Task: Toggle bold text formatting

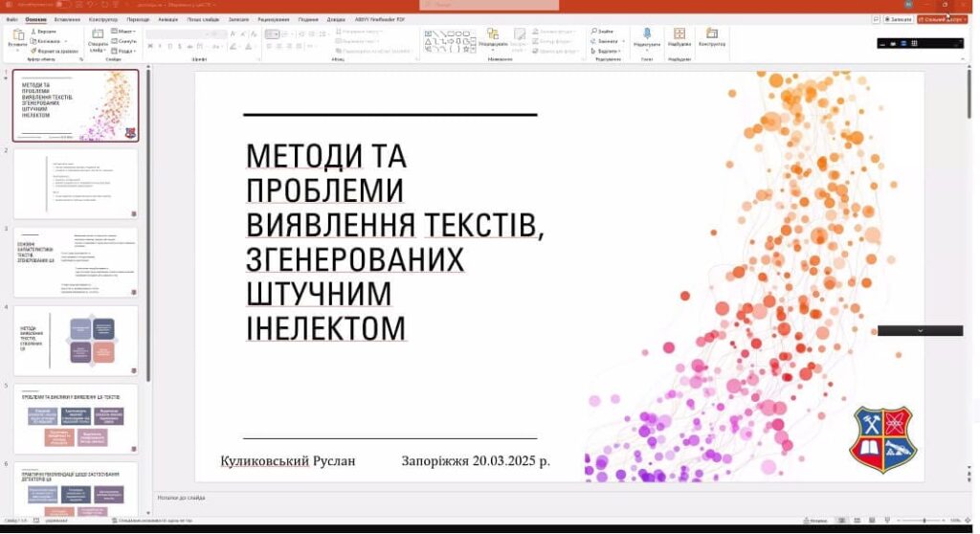Action: [x=150, y=46]
